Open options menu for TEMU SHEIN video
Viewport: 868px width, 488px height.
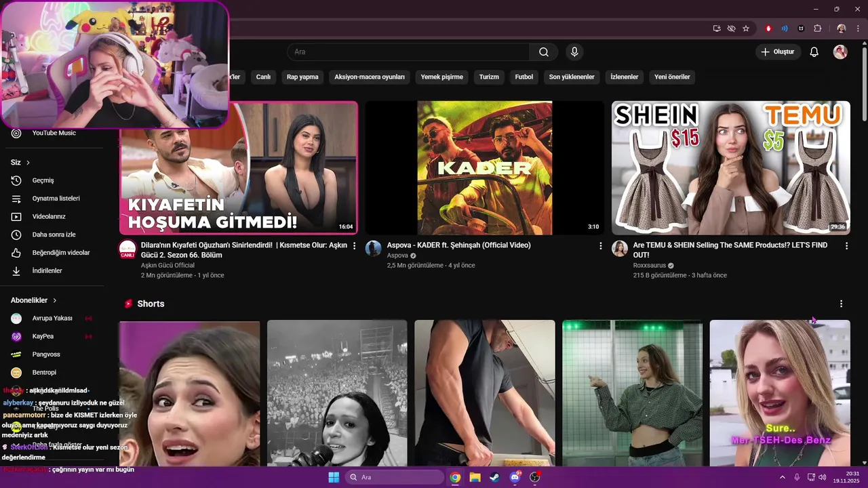[x=846, y=246]
